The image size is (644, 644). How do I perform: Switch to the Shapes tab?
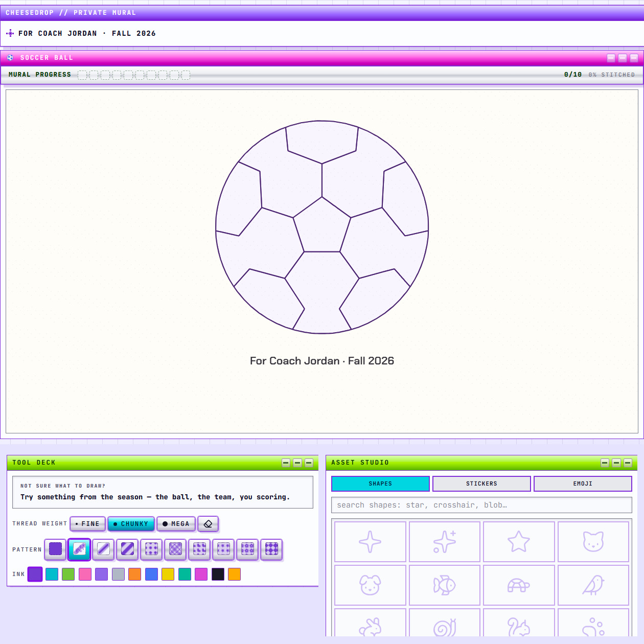[x=380, y=484]
